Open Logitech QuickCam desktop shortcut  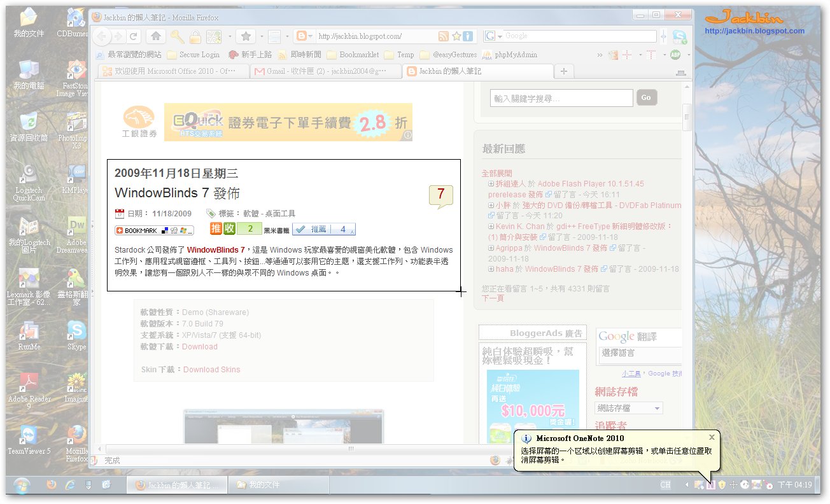29,183
